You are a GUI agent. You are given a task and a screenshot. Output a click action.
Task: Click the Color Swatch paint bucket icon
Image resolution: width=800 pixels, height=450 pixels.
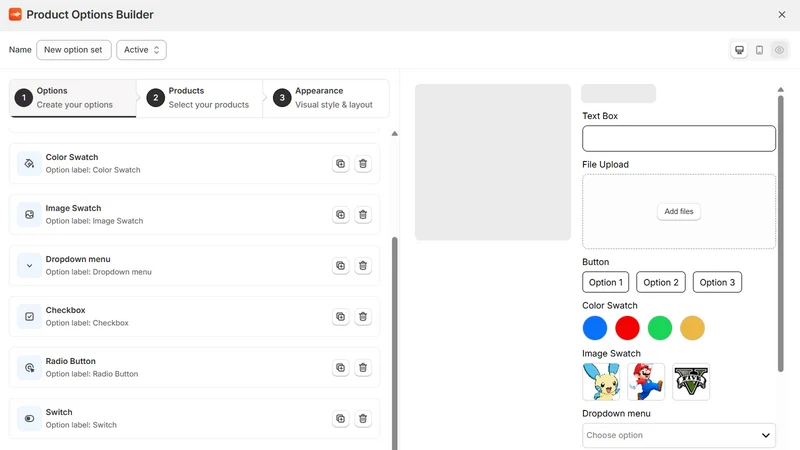point(29,164)
